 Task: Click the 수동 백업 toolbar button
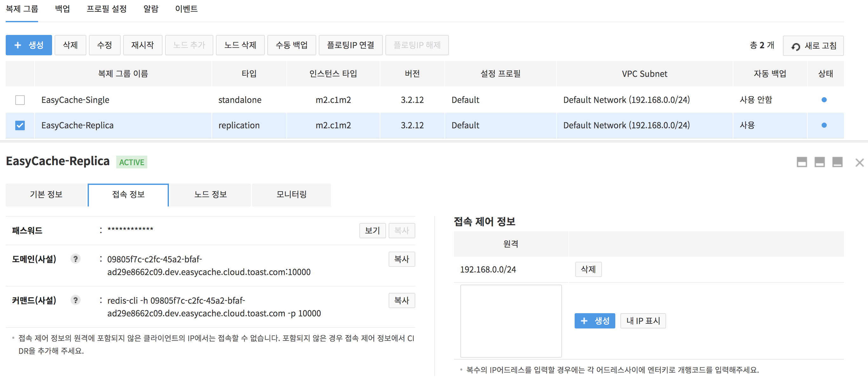(291, 45)
